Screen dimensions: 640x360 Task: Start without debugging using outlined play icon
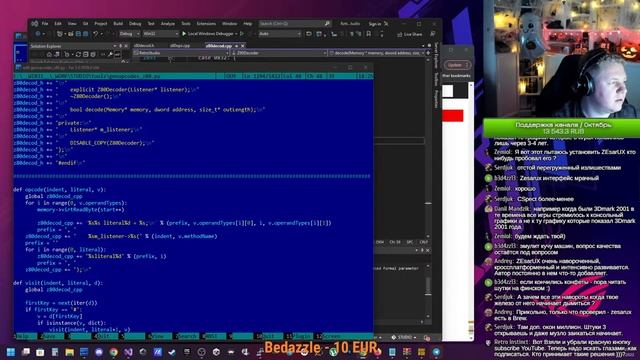pos(242,34)
